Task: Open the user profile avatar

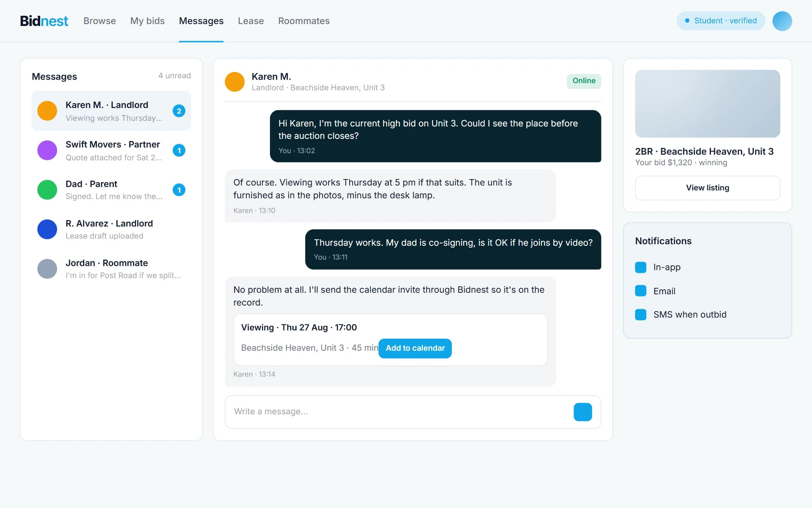Action: click(x=782, y=21)
